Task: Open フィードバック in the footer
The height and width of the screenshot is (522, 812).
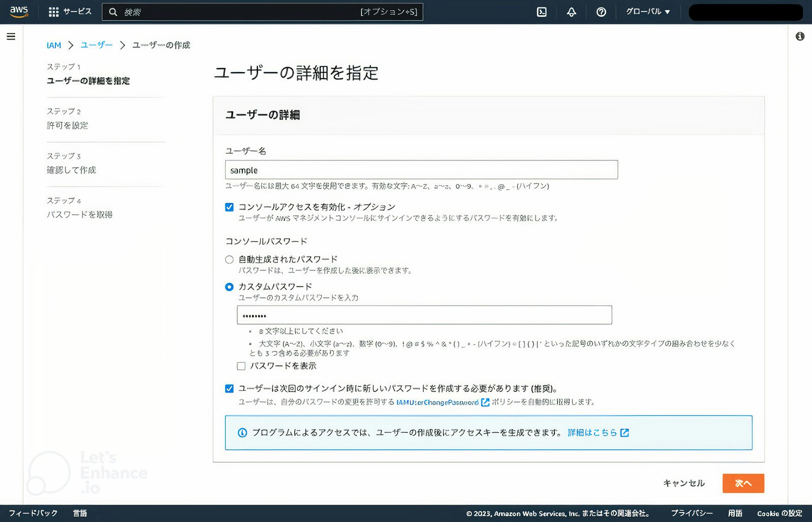Action: click(33, 513)
